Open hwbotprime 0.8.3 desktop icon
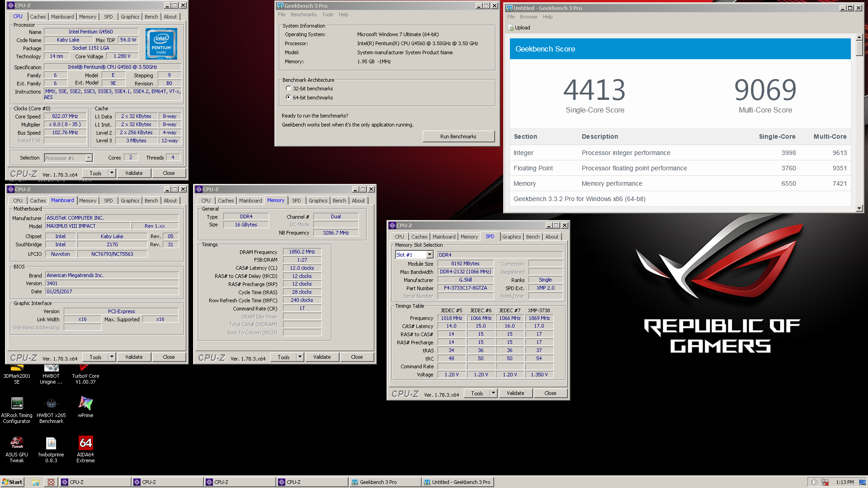 51,449
